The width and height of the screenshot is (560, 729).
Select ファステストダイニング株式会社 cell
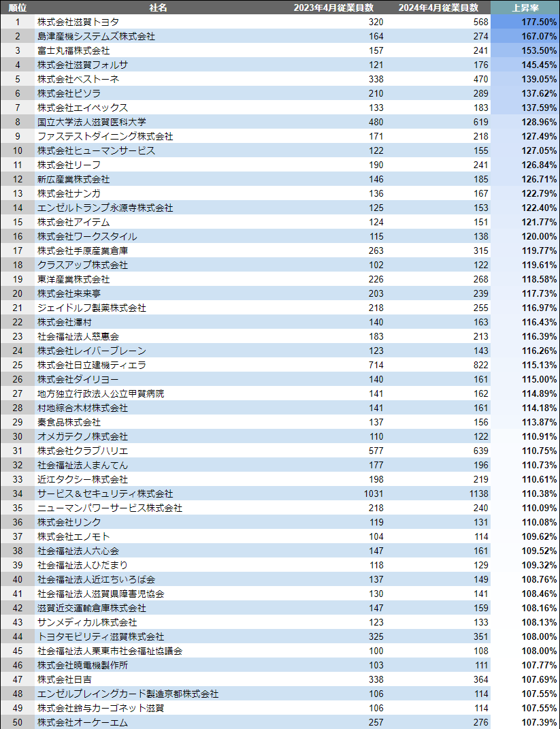click(x=159, y=136)
